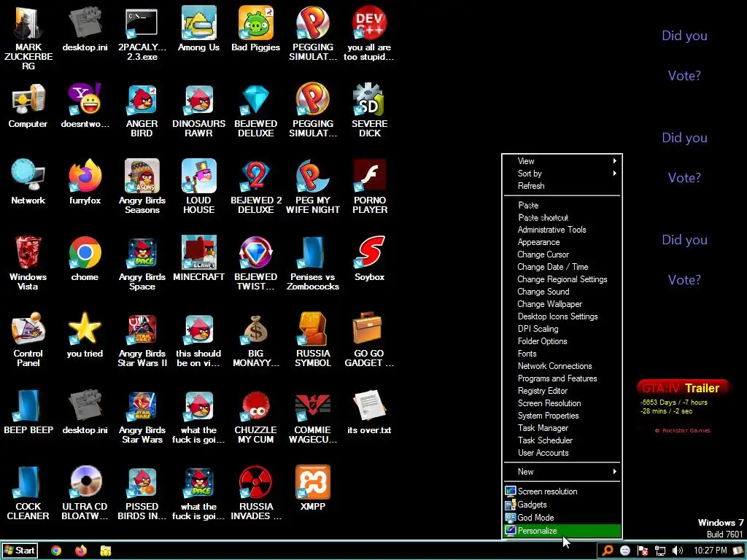Select the MINECRAFT desktop icon
The image size is (747, 560).
198,252
